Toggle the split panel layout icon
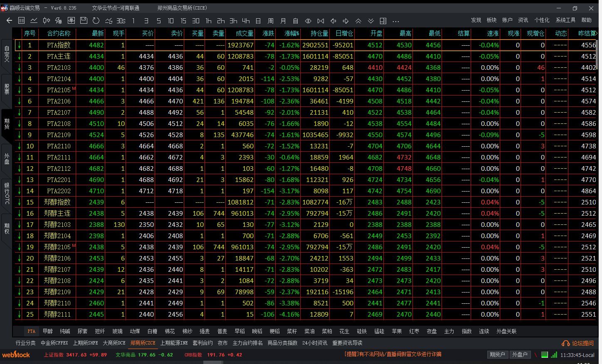The image size is (602, 364). pos(383,21)
